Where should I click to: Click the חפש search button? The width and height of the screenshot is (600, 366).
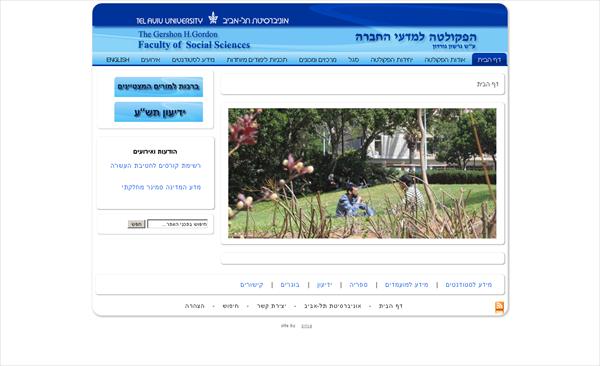tap(137, 224)
